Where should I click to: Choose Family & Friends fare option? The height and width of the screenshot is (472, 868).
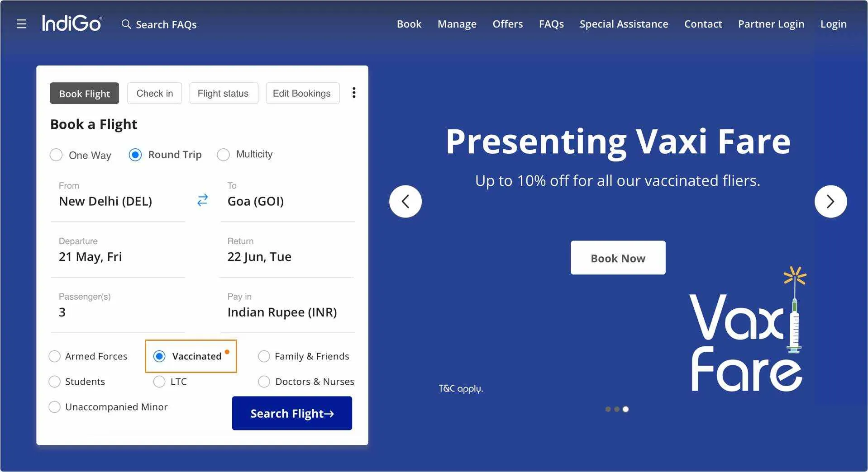click(304, 356)
